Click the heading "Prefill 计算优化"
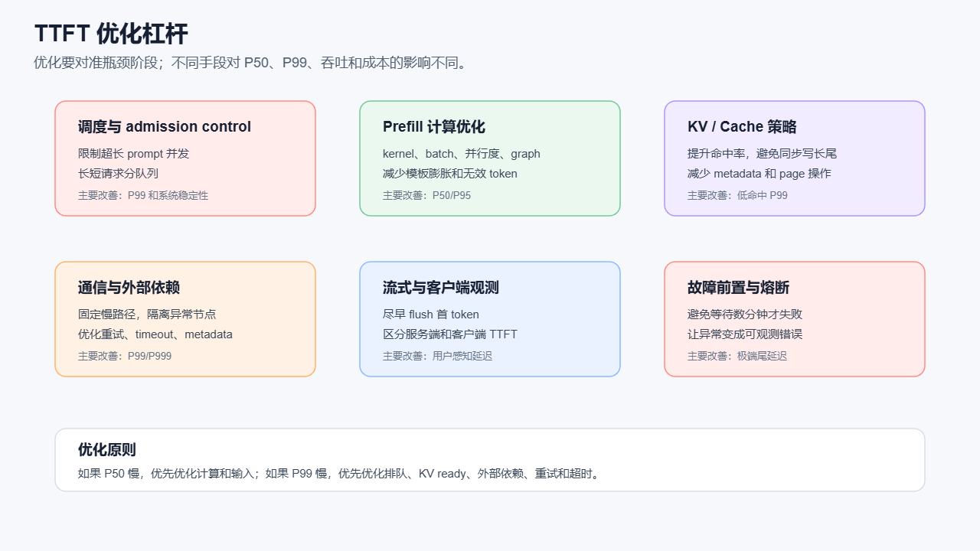The width and height of the screenshot is (980, 551). click(x=434, y=127)
